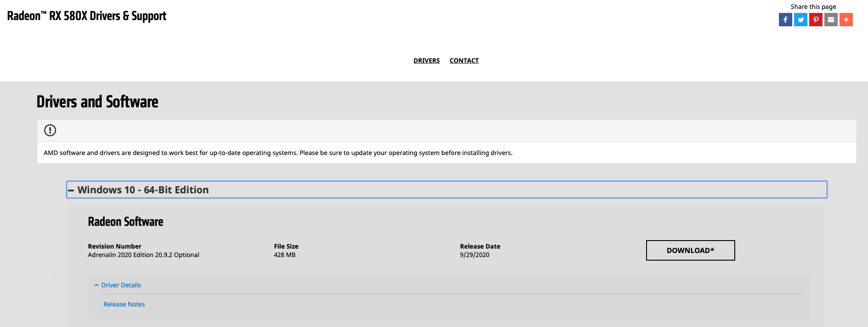
Task: Collapse the Driver Details section
Action: (x=118, y=285)
